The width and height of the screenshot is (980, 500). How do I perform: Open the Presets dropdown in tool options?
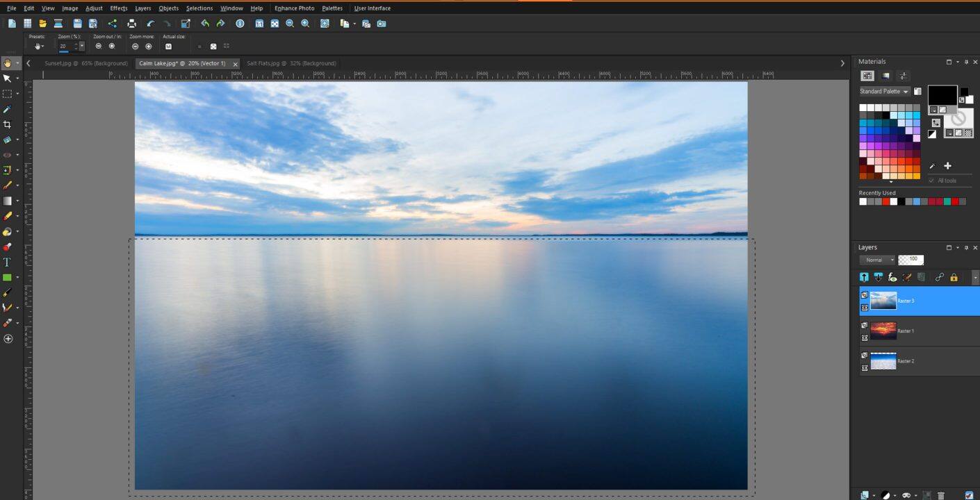click(x=40, y=46)
